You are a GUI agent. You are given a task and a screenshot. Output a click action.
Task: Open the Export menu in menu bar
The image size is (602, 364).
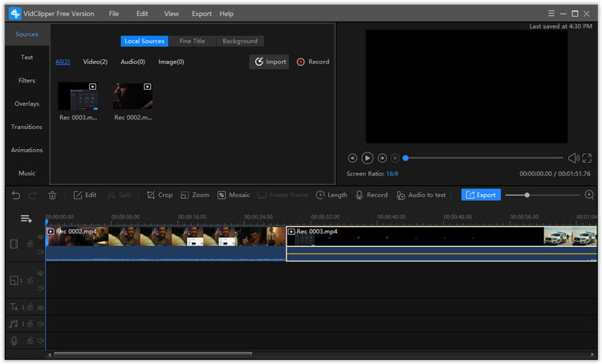pyautogui.click(x=201, y=14)
